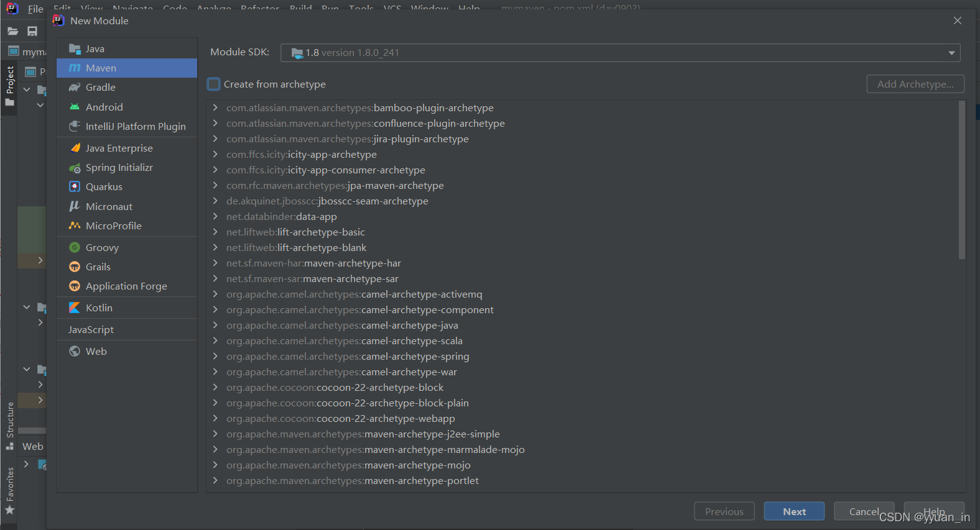Click the Maven icon in module list
The height and width of the screenshot is (530, 980).
coord(75,68)
